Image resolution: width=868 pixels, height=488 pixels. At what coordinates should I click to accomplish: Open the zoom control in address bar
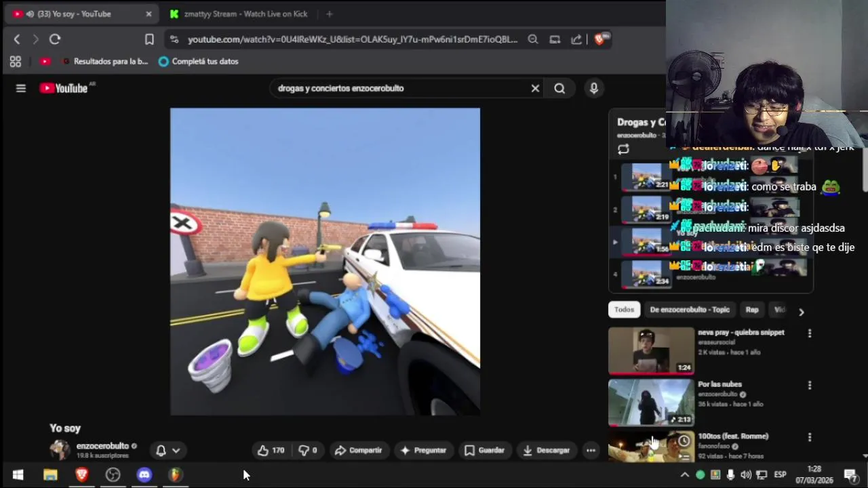(533, 39)
